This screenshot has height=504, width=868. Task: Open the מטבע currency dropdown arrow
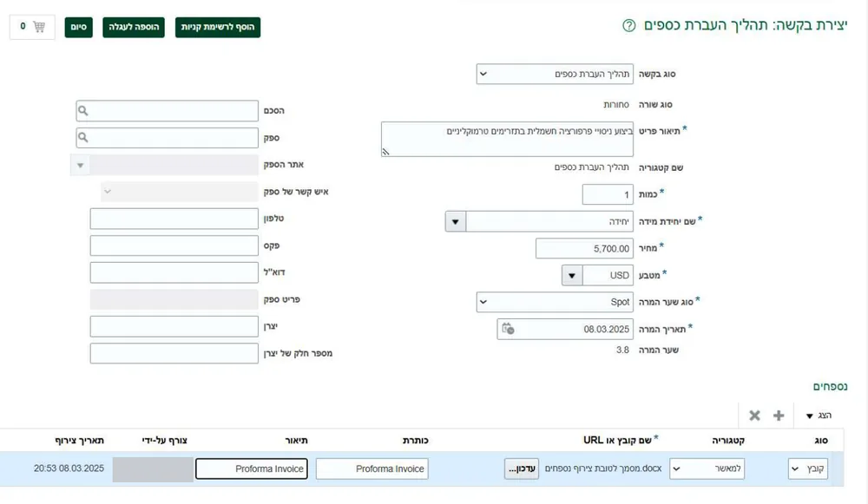[572, 275]
